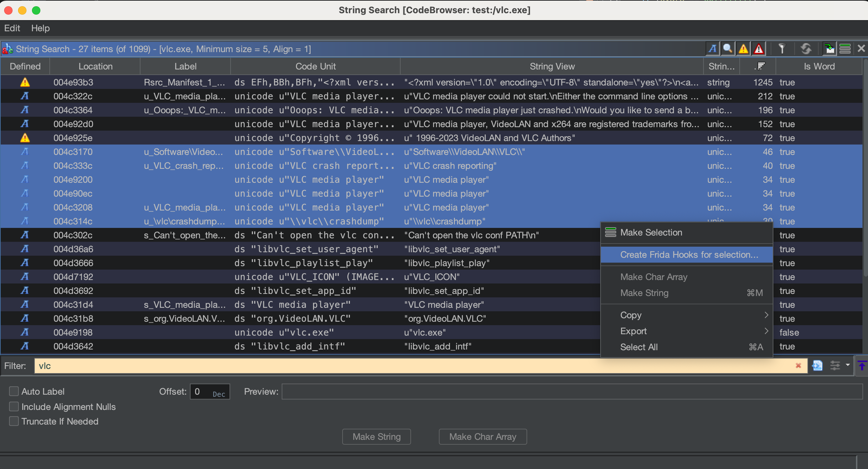Screen dimensions: 868x469
Task: Select the refresh/reload icon in toolbar
Action: pos(805,49)
